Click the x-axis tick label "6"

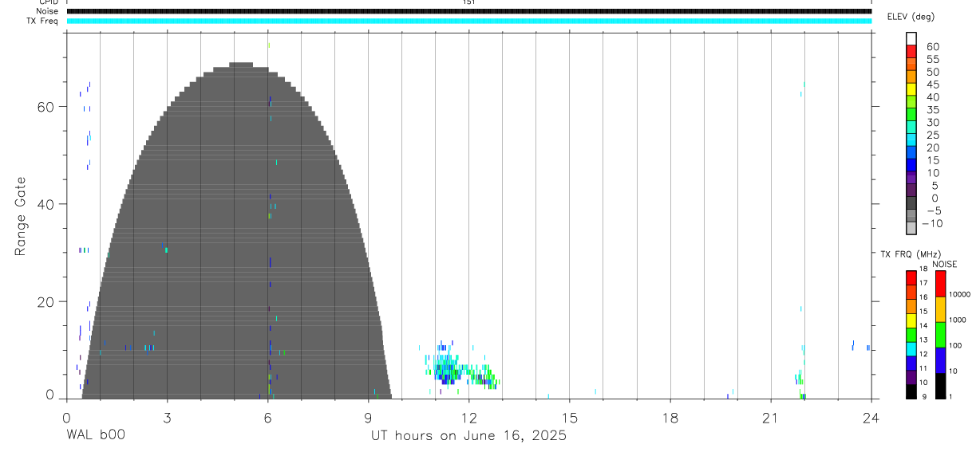click(267, 417)
